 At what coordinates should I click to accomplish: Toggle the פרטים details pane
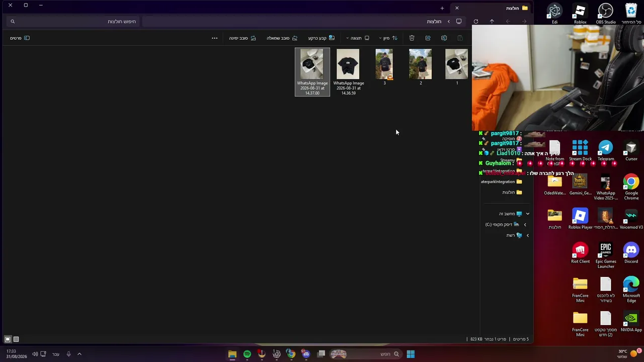click(x=20, y=38)
